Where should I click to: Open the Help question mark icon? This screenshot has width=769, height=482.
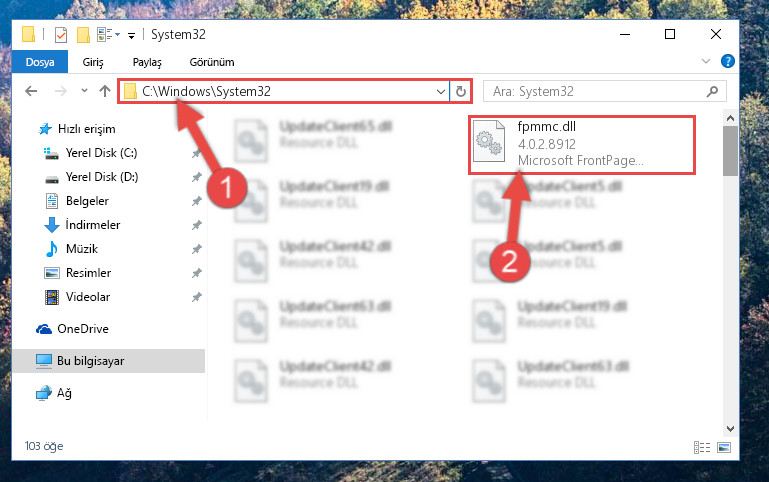pos(727,61)
